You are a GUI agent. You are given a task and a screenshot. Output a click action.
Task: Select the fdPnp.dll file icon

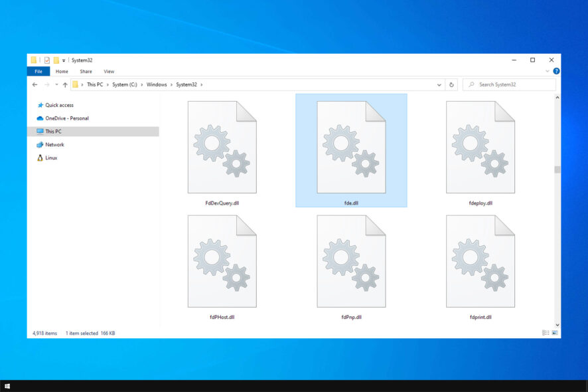click(x=351, y=261)
